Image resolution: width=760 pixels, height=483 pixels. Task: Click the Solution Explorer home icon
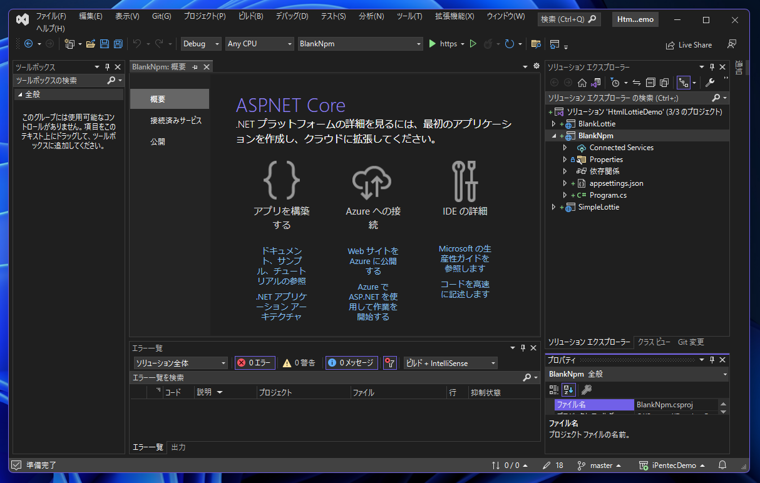(x=582, y=83)
